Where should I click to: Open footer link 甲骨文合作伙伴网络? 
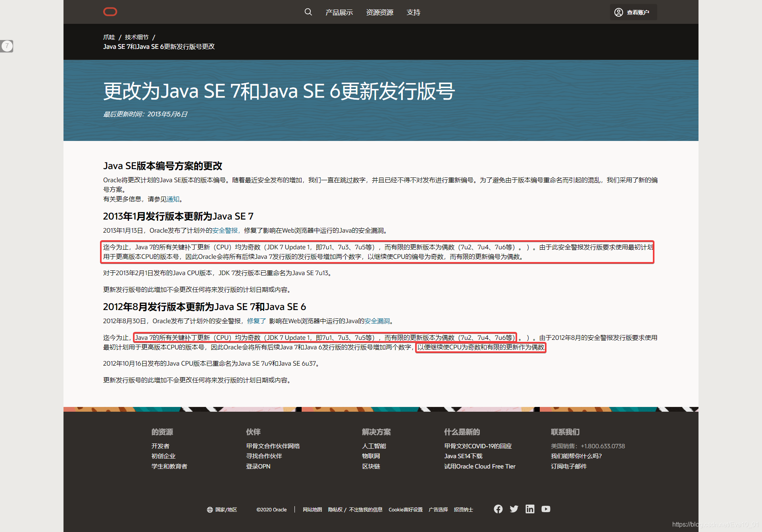click(273, 446)
